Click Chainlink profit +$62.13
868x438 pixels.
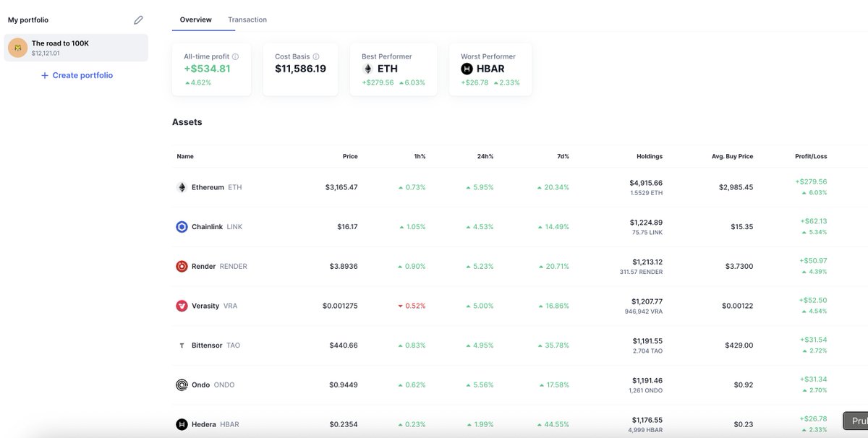pos(814,221)
